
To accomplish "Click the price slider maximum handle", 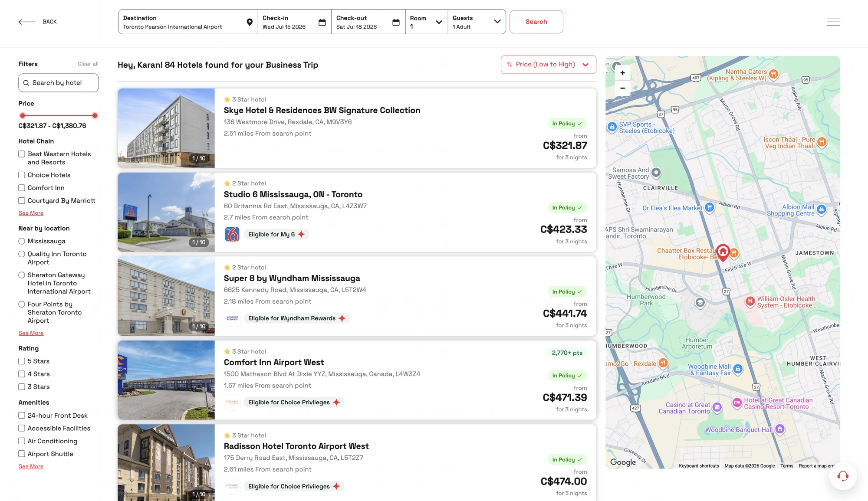I will (x=95, y=115).
